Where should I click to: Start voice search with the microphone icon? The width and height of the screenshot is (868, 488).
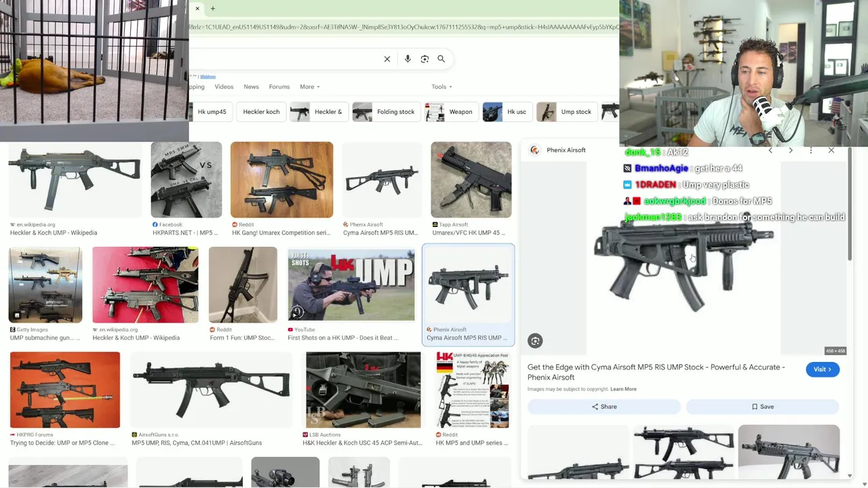(x=408, y=59)
